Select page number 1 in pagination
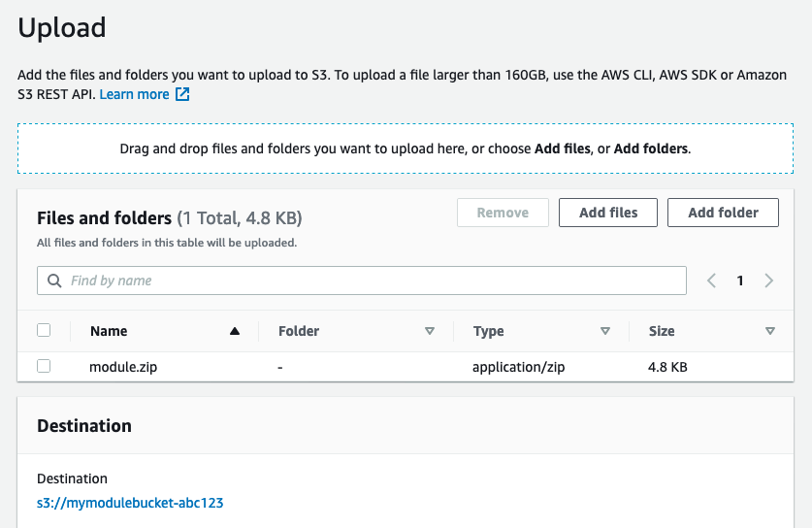 [740, 280]
